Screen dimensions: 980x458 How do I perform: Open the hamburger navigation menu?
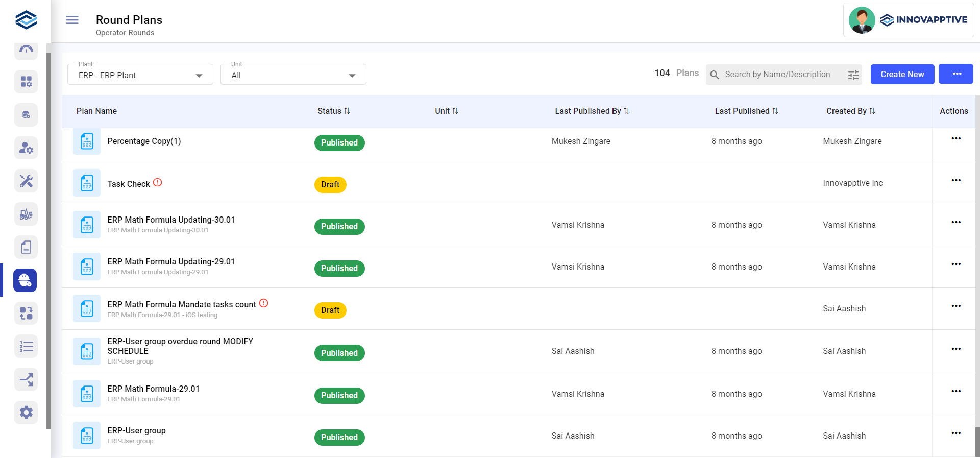coord(72,20)
